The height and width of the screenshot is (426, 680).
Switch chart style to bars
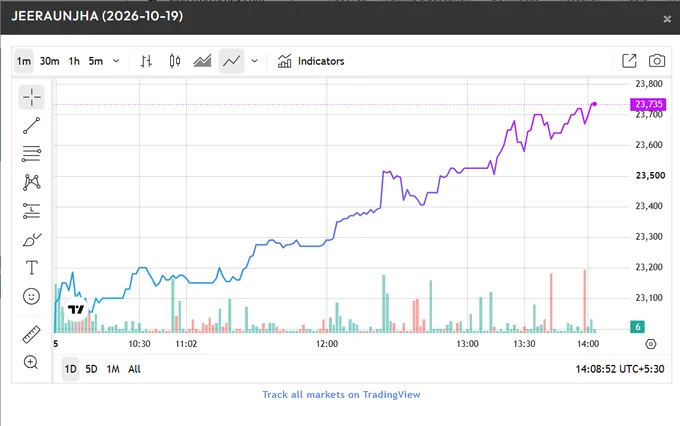(146, 61)
